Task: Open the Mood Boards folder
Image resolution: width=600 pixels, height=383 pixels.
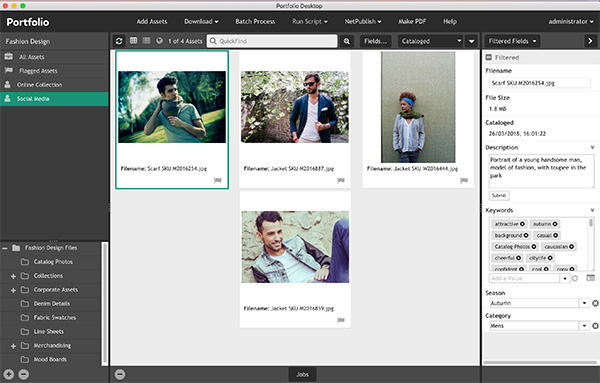Action: click(50, 359)
